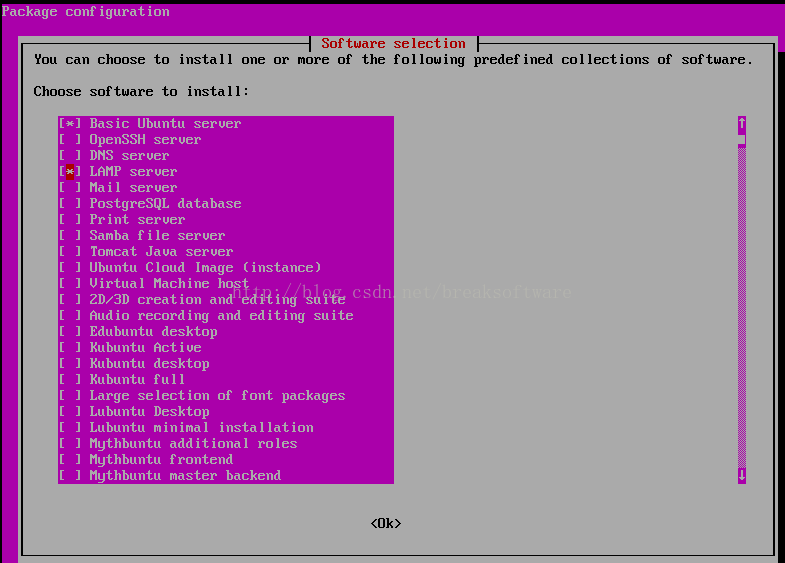Click the "Package configuration" header text
The image size is (785, 563).
click(x=86, y=12)
